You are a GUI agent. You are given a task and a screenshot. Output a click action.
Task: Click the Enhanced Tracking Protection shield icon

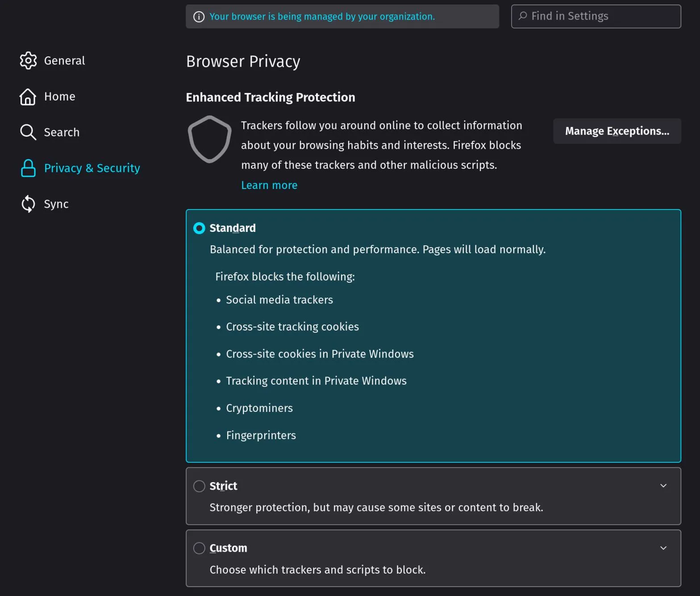point(209,139)
